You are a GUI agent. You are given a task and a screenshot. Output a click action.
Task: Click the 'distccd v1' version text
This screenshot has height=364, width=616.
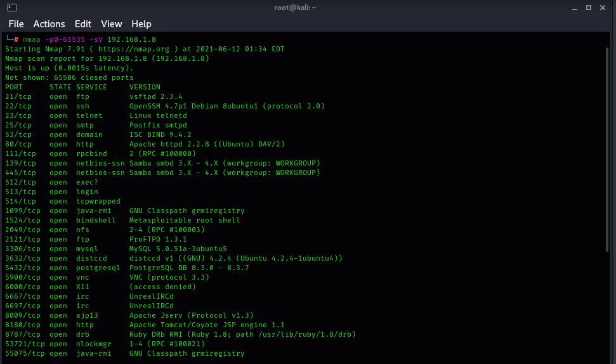(x=151, y=258)
